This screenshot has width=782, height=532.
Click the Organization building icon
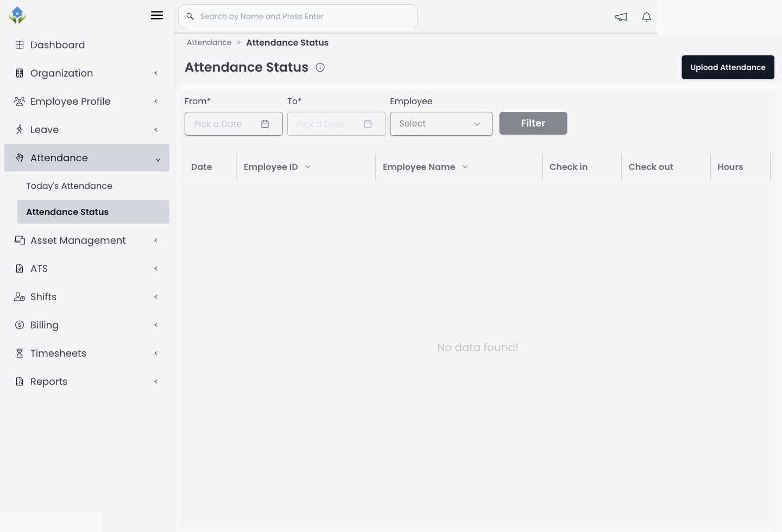pos(20,73)
